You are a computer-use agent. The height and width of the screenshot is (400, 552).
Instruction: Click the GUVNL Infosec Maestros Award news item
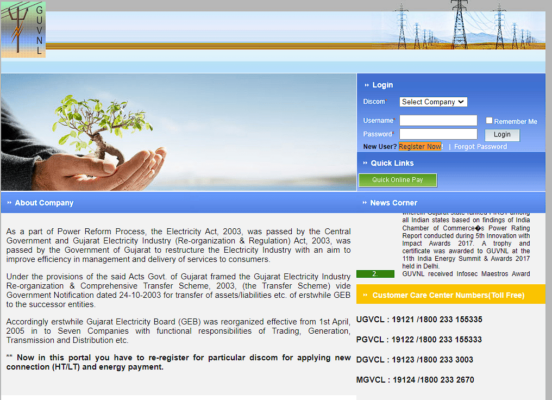(466, 274)
